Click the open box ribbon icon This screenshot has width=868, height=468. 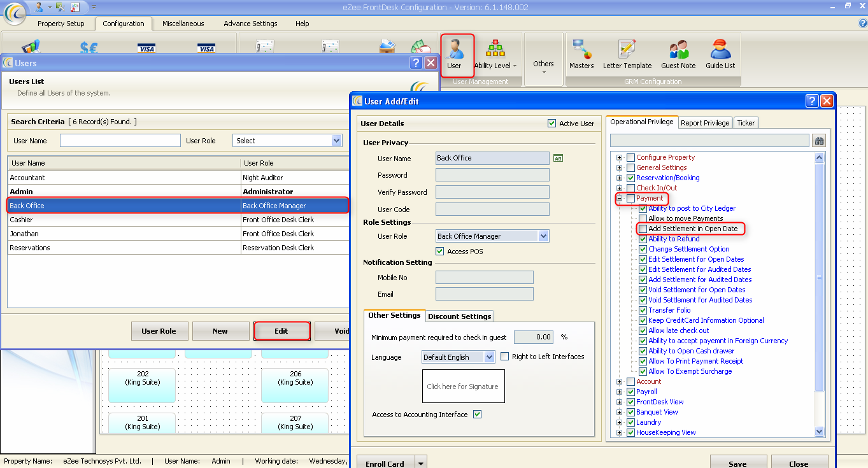tap(386, 47)
